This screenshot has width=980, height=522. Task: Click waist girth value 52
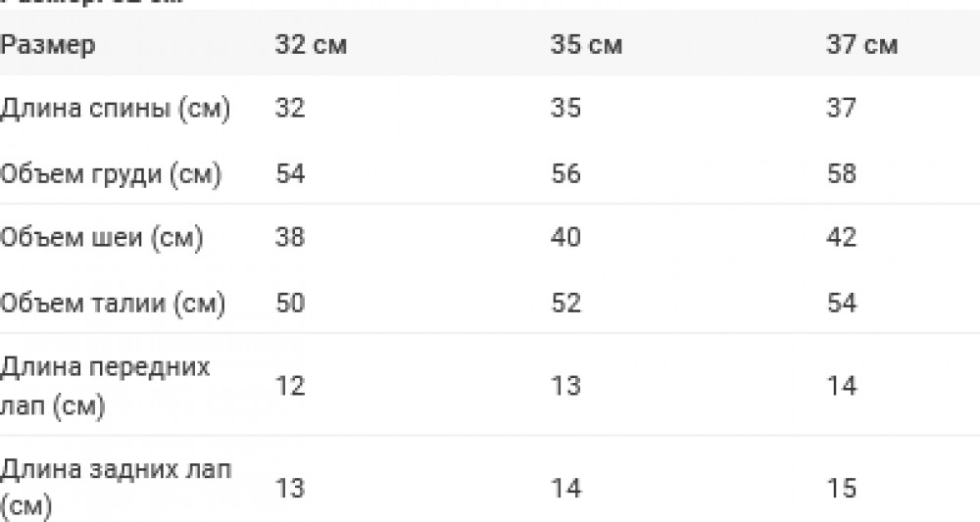[x=565, y=303]
